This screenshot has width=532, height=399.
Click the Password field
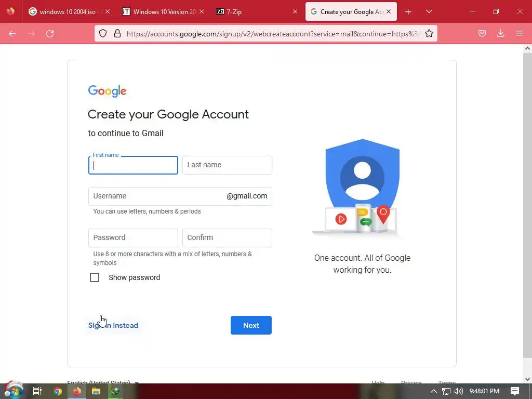tap(133, 238)
